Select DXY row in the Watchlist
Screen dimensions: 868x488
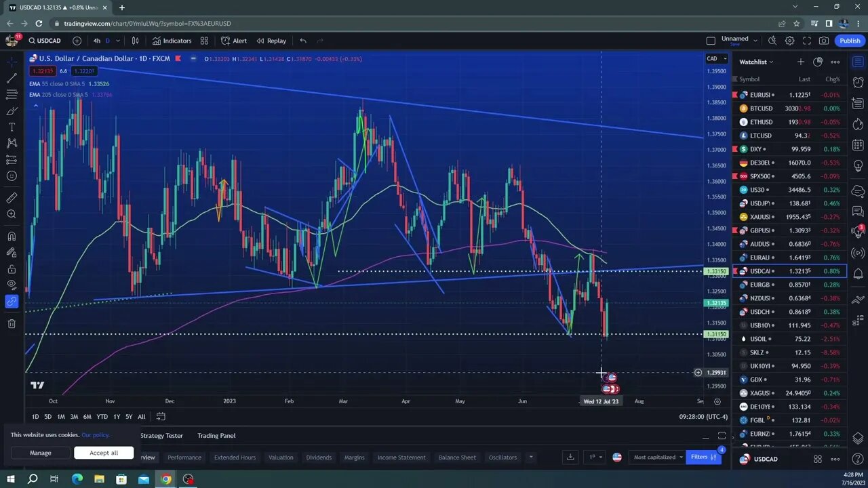(790, 149)
